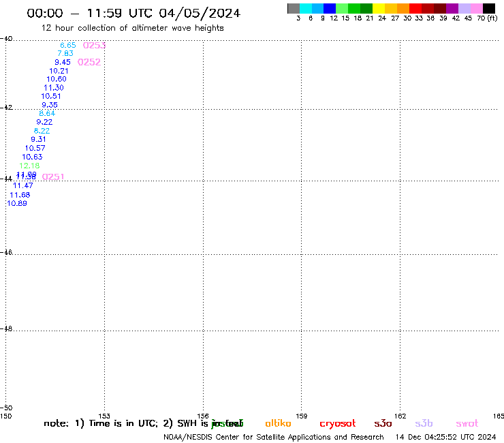The height and width of the screenshot is (443, 504).
Task: Click the 9.35 reading near latitude -42
Action: tap(50, 105)
